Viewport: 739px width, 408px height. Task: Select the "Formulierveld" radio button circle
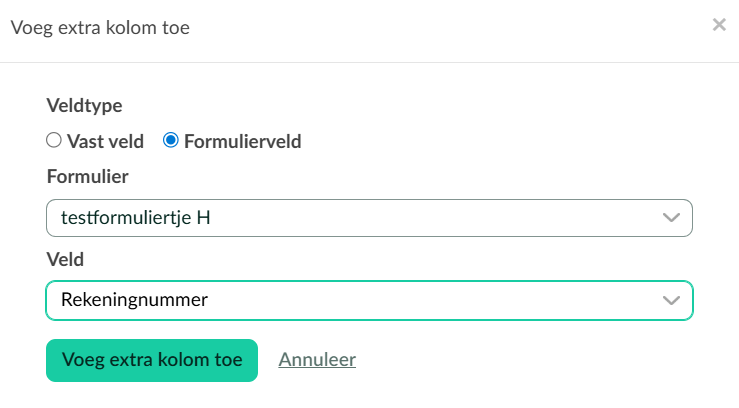click(171, 141)
